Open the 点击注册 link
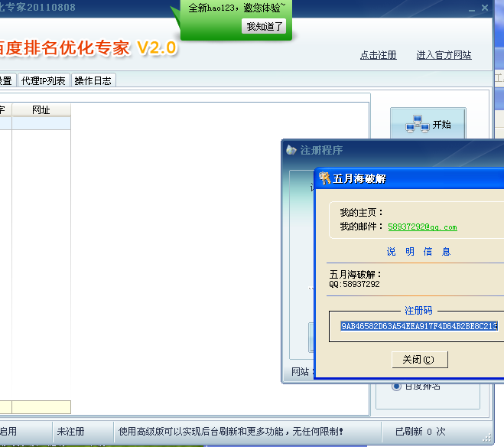The width and height of the screenshot is (504, 447). (379, 55)
